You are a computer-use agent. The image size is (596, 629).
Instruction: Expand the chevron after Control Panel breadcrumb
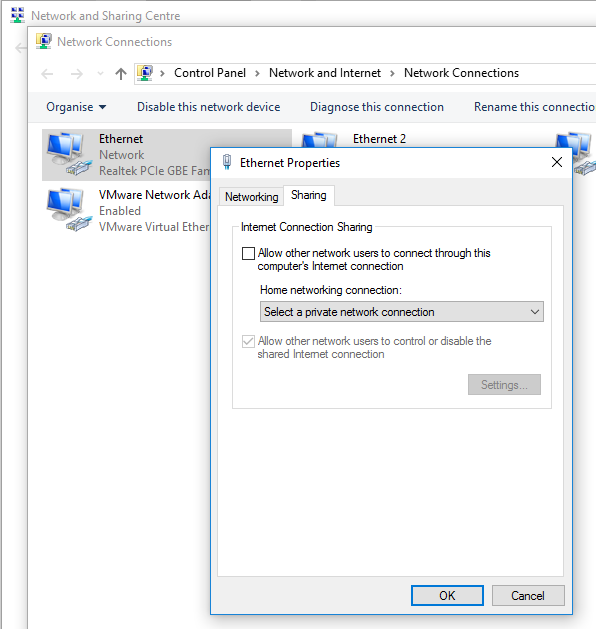tap(257, 73)
